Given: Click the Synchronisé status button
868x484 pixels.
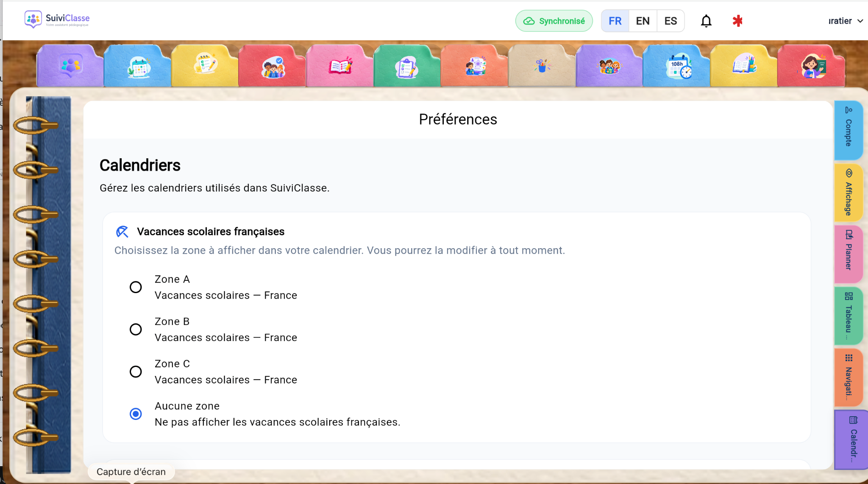Looking at the screenshot, I should tap(554, 21).
